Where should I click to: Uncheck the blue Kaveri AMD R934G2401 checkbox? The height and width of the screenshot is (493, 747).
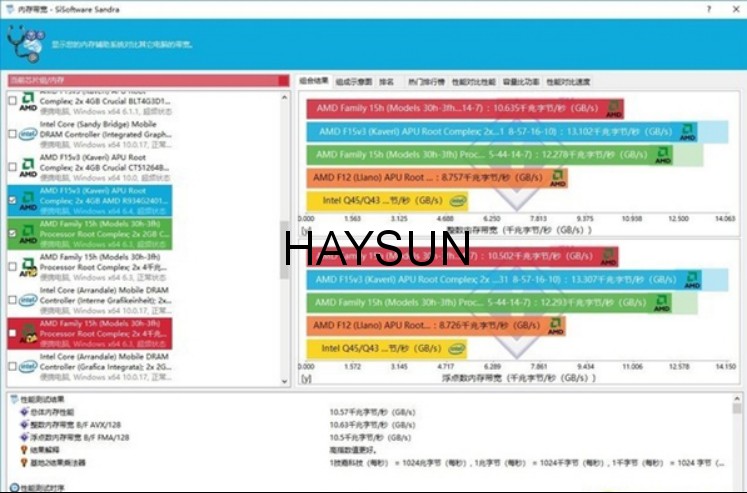13,200
